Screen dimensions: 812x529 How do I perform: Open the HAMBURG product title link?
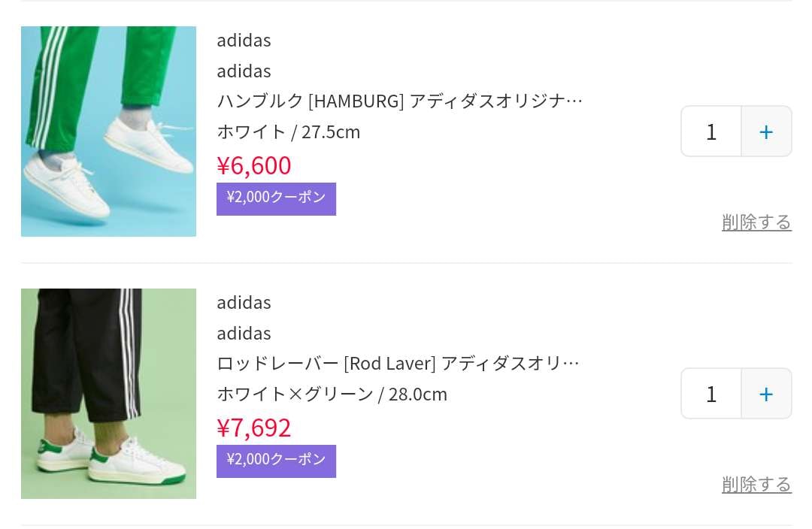tap(400, 100)
